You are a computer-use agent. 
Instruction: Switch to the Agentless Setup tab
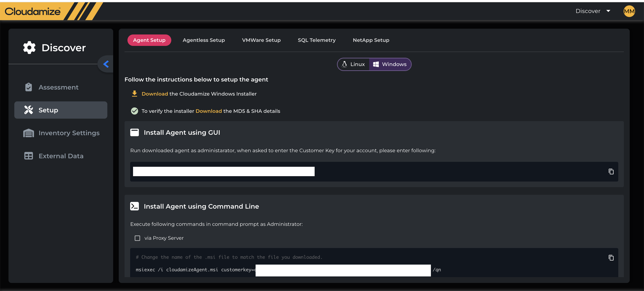click(x=203, y=40)
